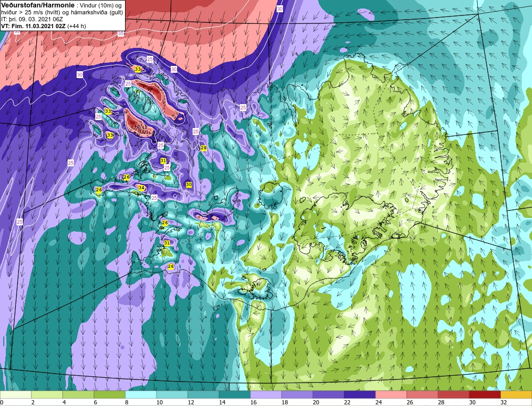The image size is (532, 406).
Task: Click the 14–16 m/s dark teal legend swatch
Action: 235,394
